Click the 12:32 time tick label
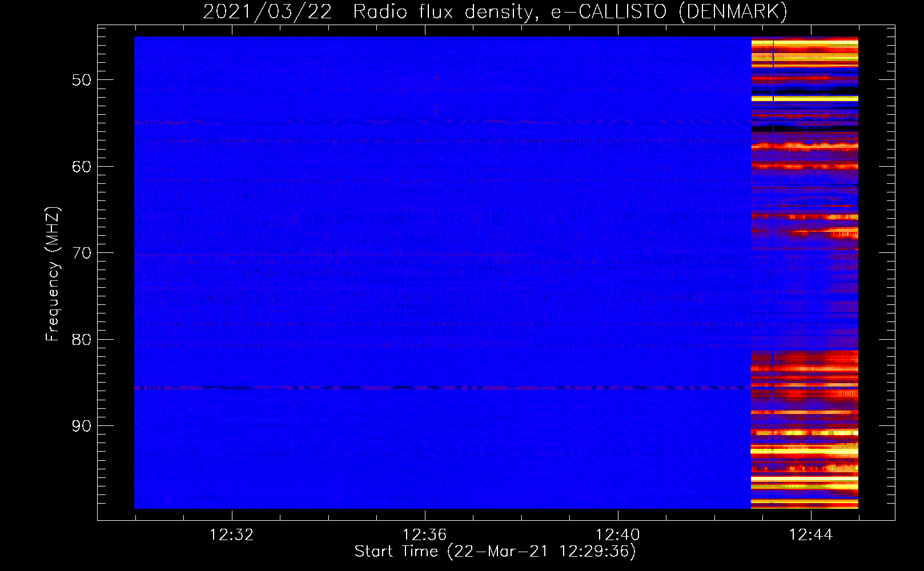 click(231, 535)
